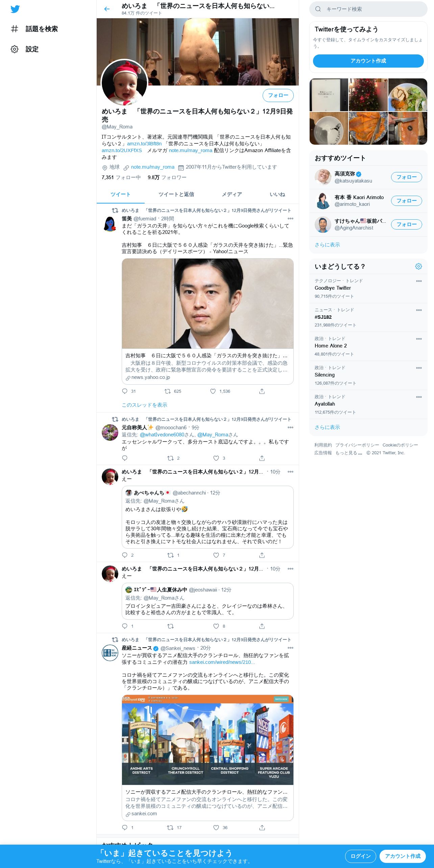Share the tweet quoting あべちゃんち
434x868 pixels.
pyautogui.click(x=262, y=555)
